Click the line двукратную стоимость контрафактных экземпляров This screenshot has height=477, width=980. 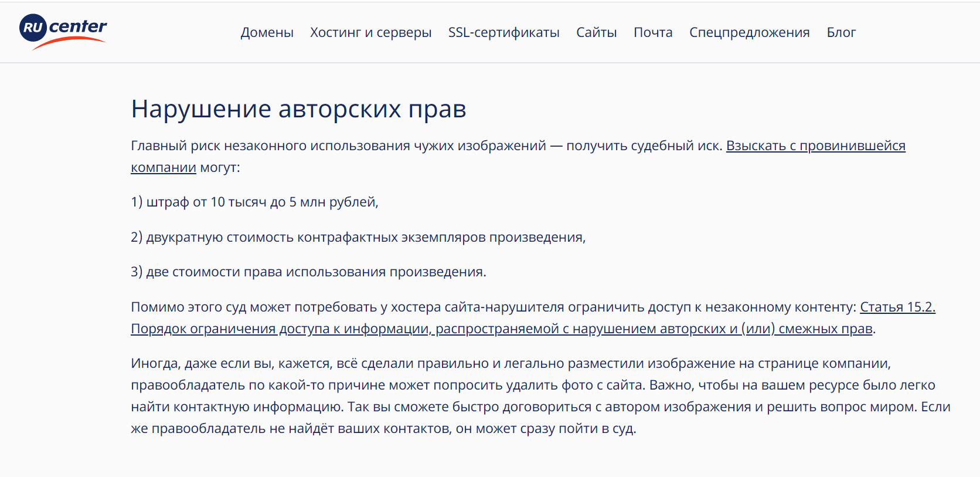coord(358,237)
